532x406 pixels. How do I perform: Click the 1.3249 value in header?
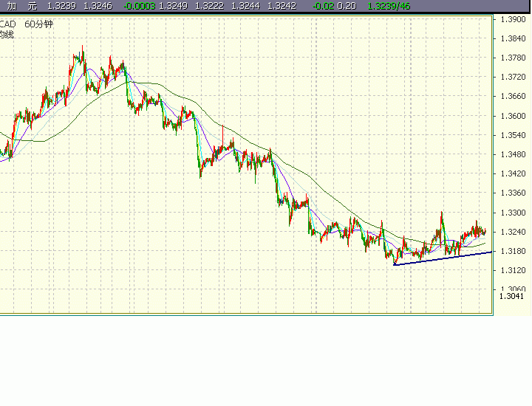pos(173,6)
